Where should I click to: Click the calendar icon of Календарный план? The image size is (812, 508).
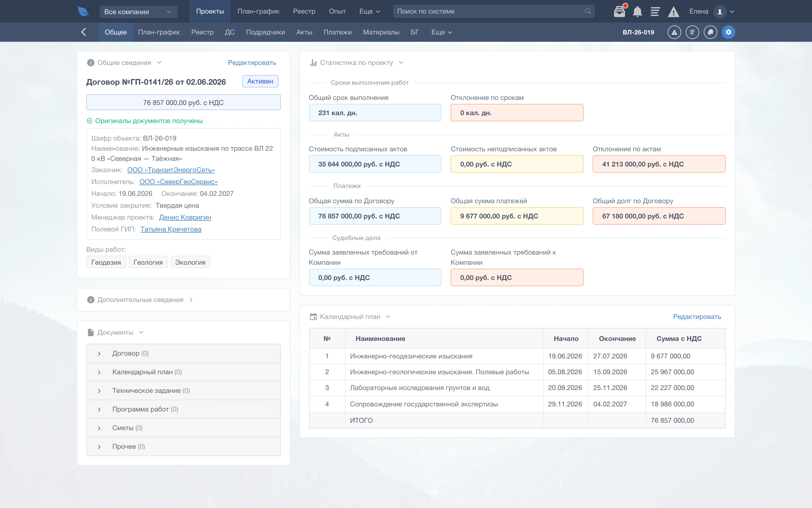[313, 316]
